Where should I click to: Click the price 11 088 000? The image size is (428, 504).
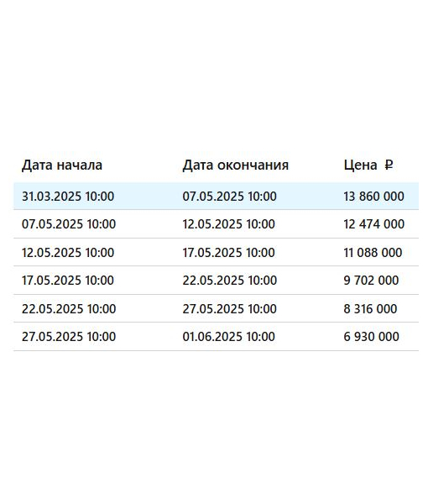coord(373,252)
